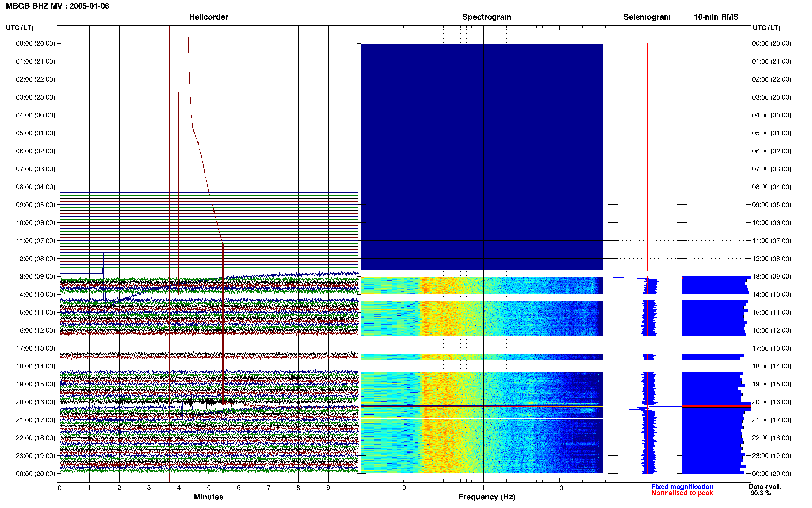Click the 'Spectrogram' panel heading
This screenshot has width=812, height=508.
click(x=487, y=17)
